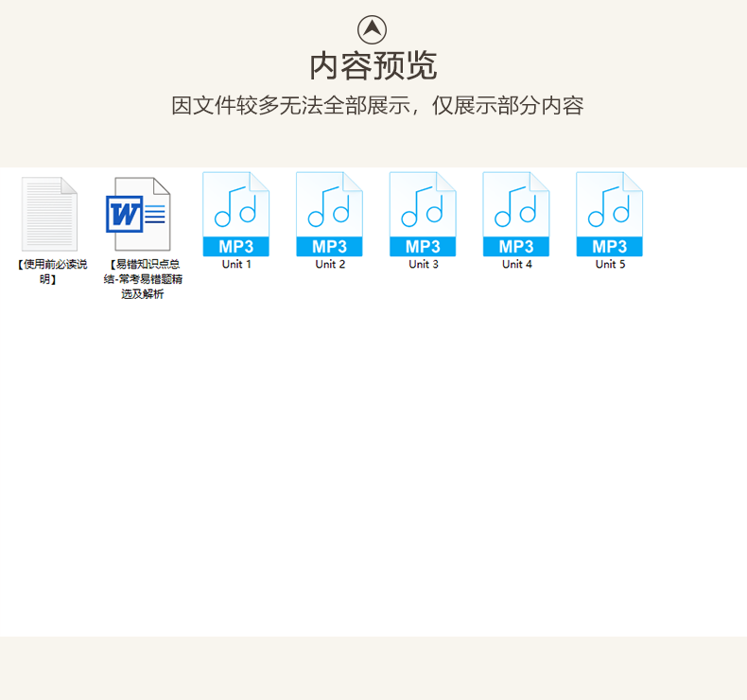747x700 pixels.
Task: Open the 使用前必读说明 text file icon
Action: [x=49, y=214]
